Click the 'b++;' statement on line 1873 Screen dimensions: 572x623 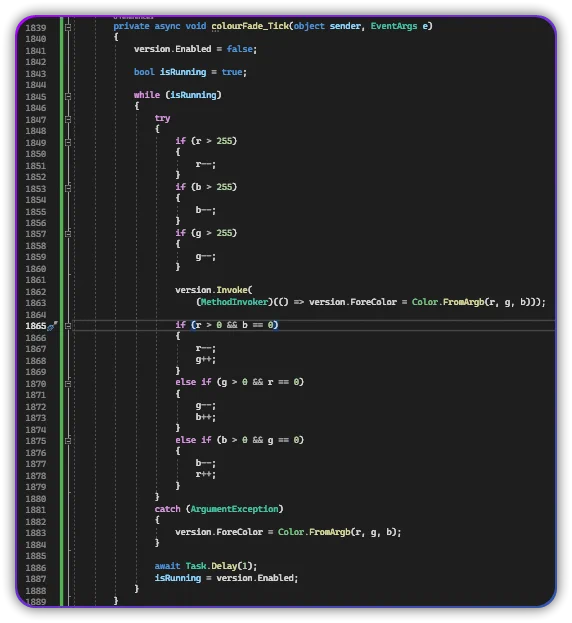click(x=205, y=417)
